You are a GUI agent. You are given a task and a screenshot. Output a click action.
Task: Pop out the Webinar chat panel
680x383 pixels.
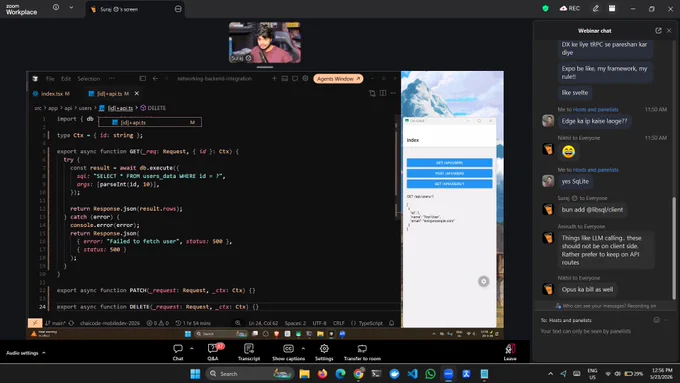tap(658, 30)
